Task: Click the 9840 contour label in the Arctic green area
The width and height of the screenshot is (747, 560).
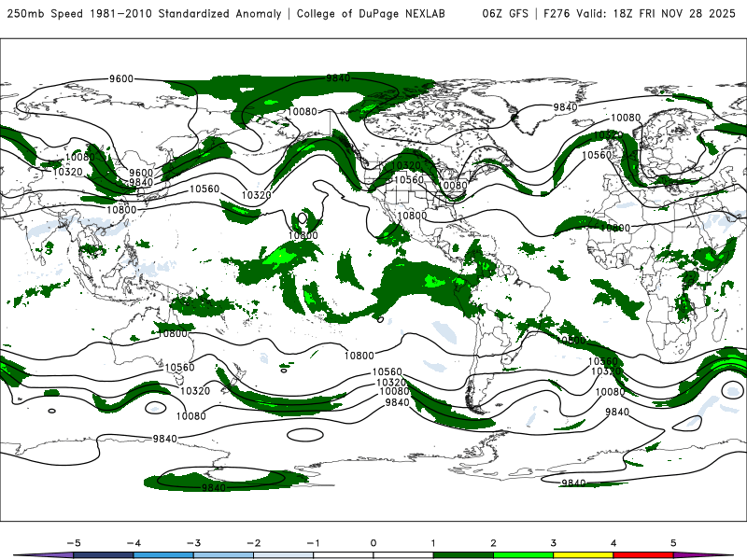Action: pos(338,78)
